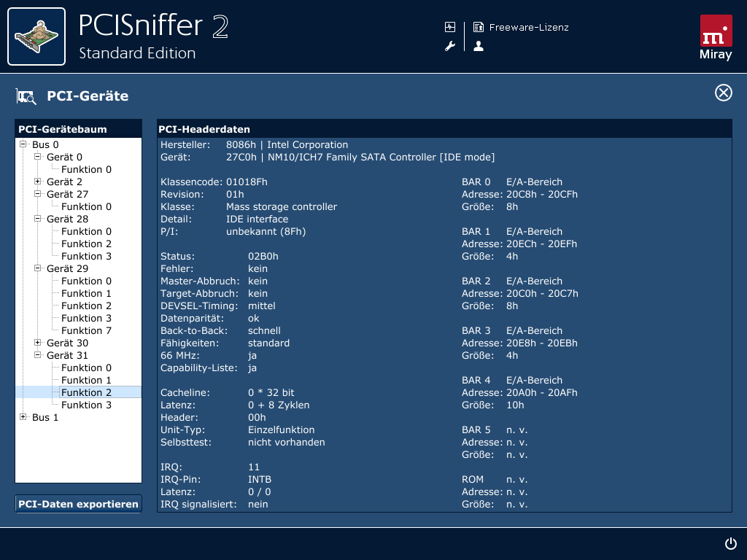
Task: Click the PCISniffer 2 application logo
Action: coord(36,36)
